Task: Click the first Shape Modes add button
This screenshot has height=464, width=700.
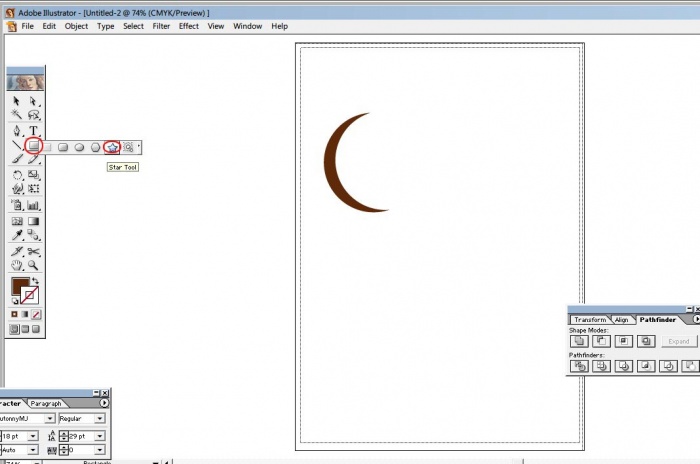Action: tap(579, 341)
